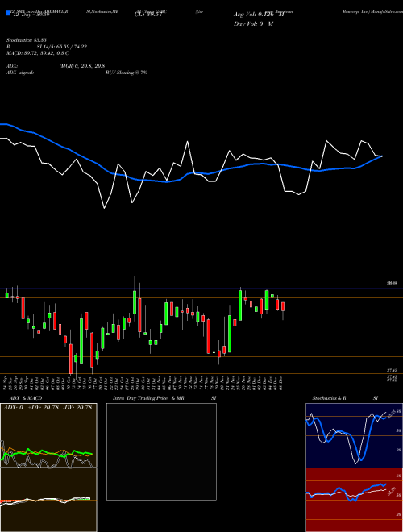Click the blue 12 Day SMA legend square
The width and height of the screenshot is (403, 532).
point(8,14)
